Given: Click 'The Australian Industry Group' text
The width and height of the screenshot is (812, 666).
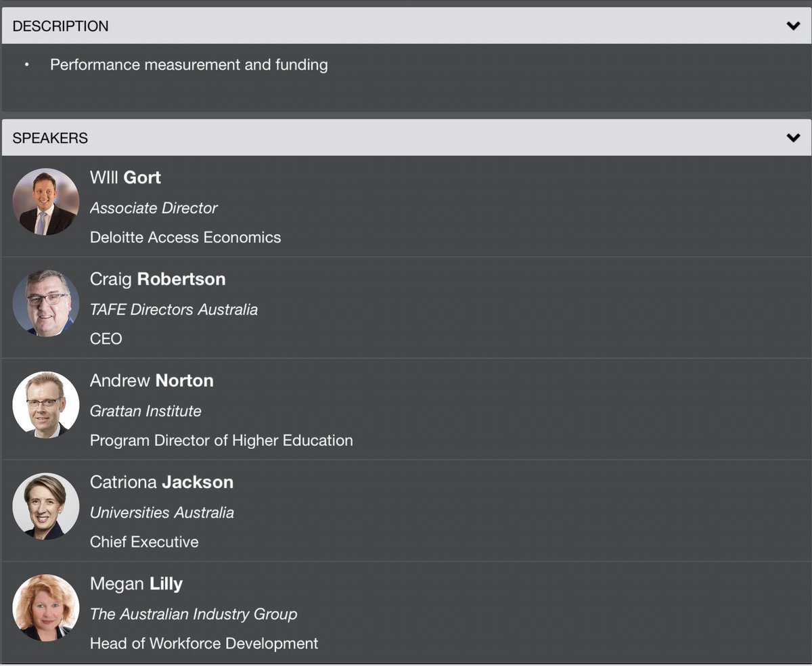Looking at the screenshot, I should [x=194, y=614].
